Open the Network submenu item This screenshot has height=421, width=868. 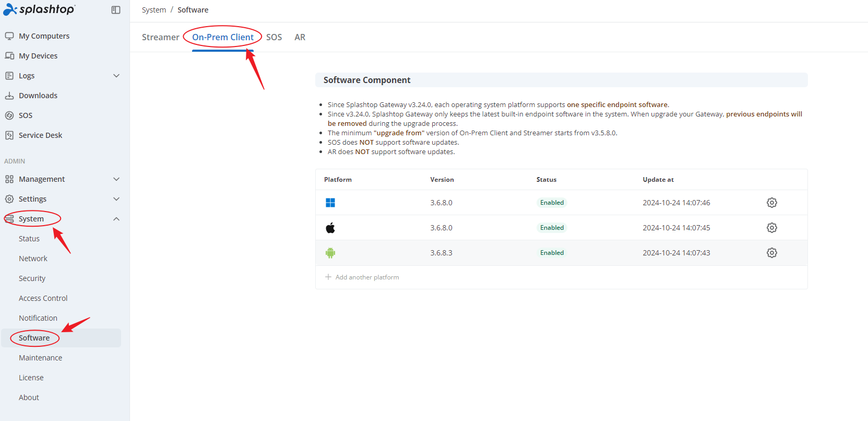click(x=33, y=259)
